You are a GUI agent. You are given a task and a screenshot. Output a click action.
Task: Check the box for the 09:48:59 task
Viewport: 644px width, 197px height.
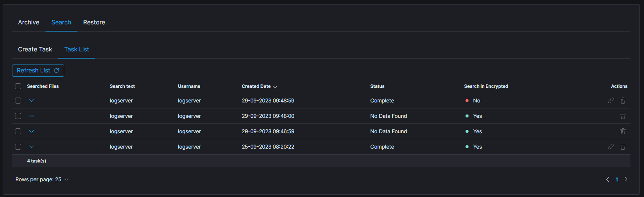point(18,101)
